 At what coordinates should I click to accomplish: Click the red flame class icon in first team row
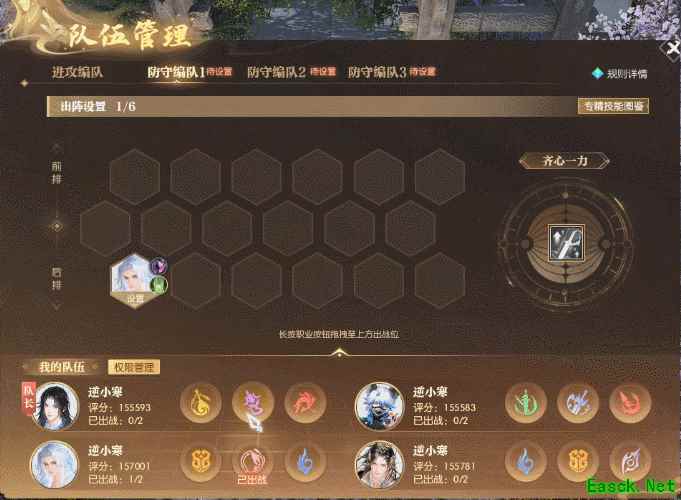[305, 403]
